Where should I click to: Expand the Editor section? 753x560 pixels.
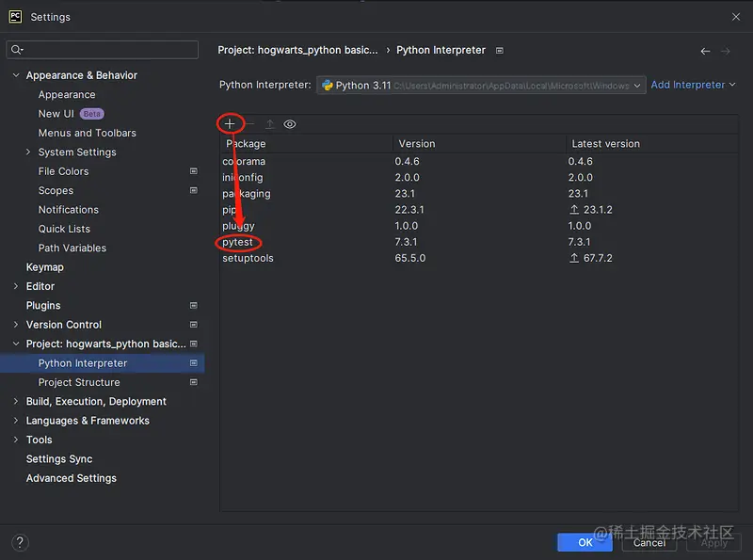click(16, 286)
